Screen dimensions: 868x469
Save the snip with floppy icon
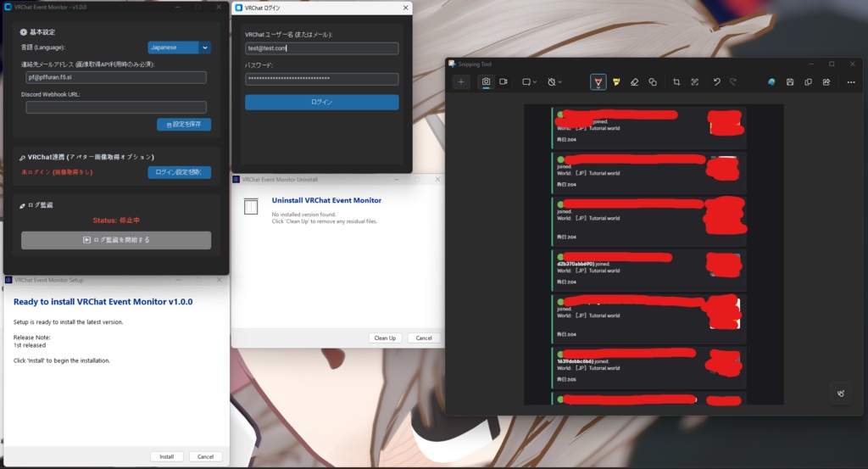pos(790,82)
